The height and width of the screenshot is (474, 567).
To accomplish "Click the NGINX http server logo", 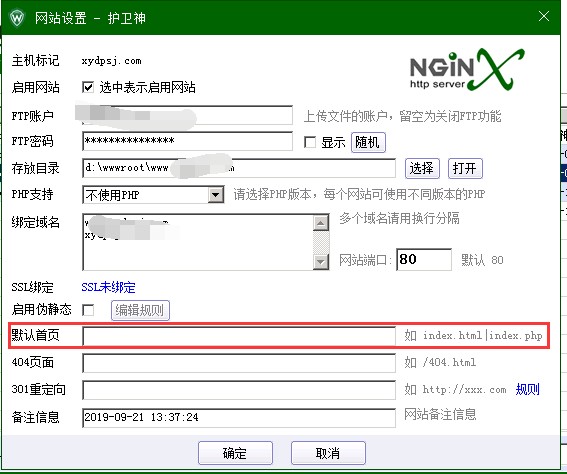I will tap(467, 70).
